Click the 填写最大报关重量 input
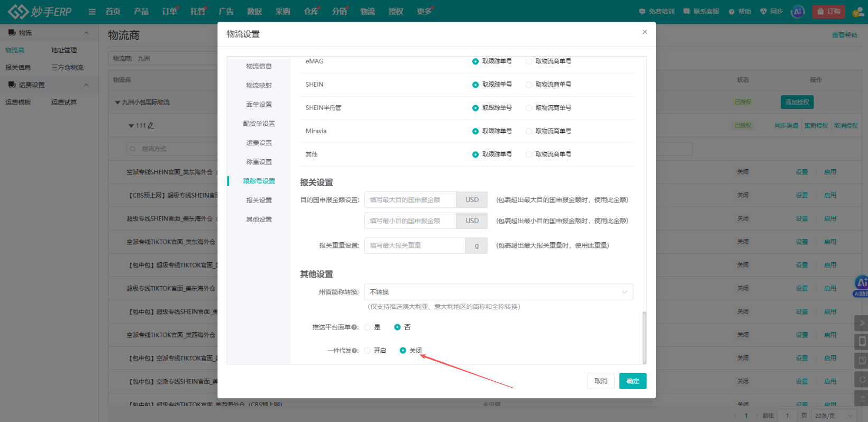The width and height of the screenshot is (868, 422). click(415, 245)
